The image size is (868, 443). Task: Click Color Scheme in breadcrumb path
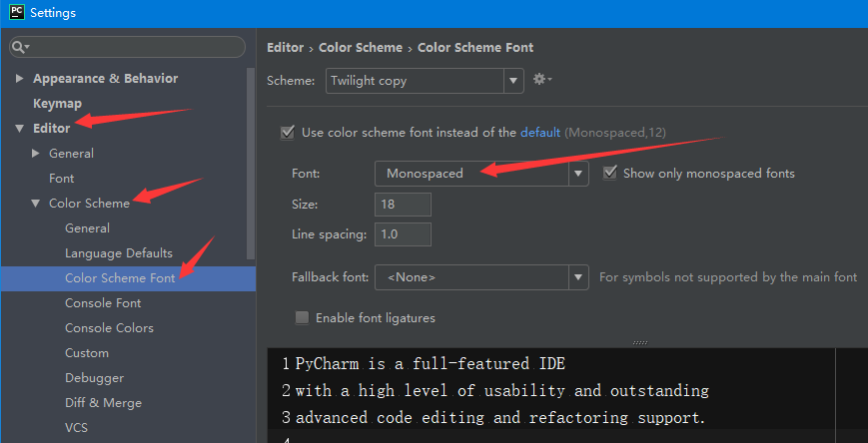pyautogui.click(x=361, y=48)
